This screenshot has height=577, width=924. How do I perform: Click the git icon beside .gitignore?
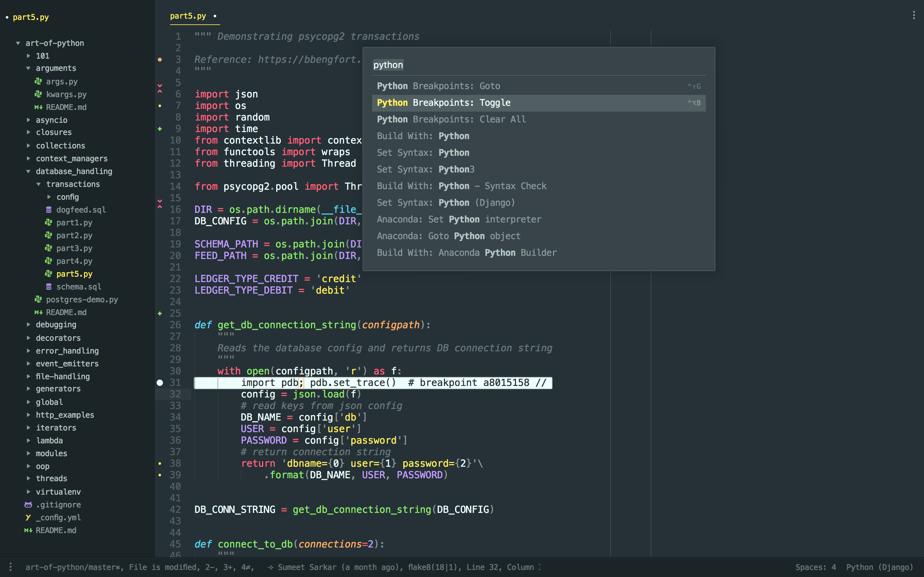(28, 505)
